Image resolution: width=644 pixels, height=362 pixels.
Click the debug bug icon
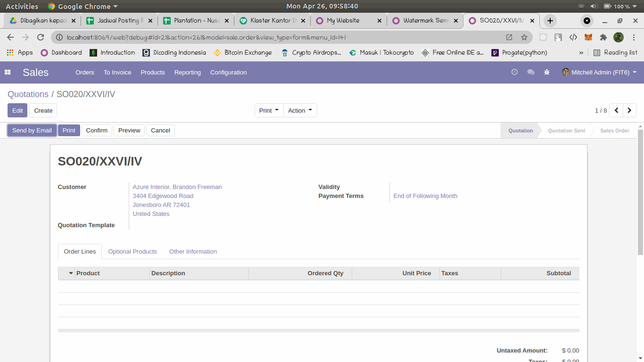(x=546, y=72)
